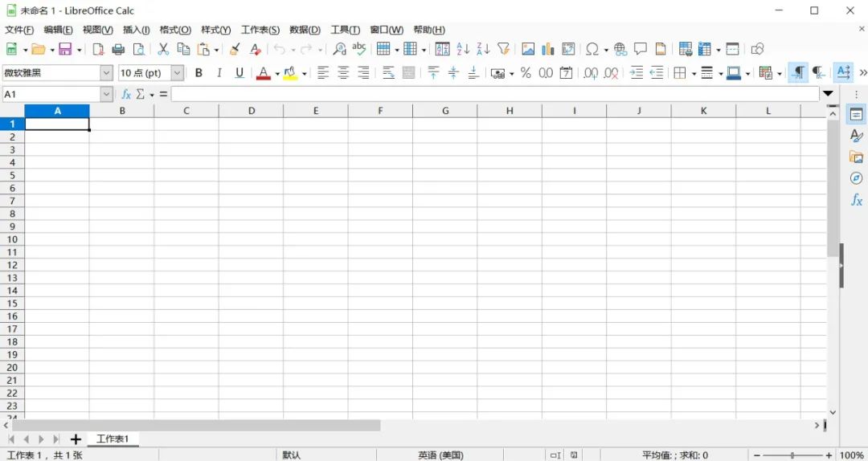This screenshot has height=461, width=868.
Task: Toggle Bold formatting
Action: pos(199,72)
